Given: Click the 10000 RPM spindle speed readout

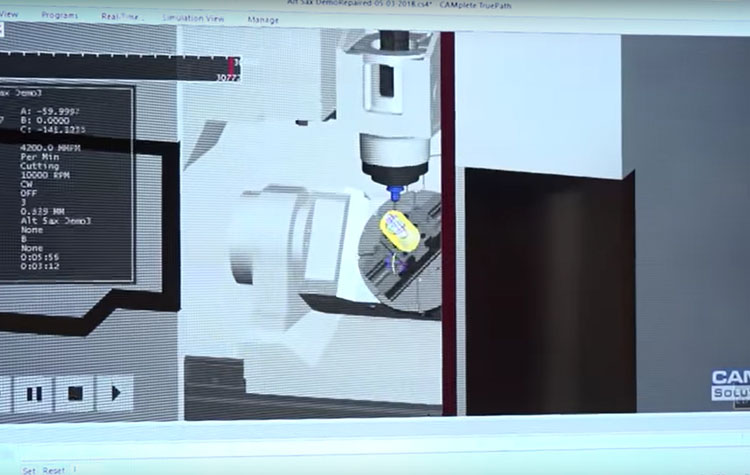Looking at the screenshot, I should 42,176.
